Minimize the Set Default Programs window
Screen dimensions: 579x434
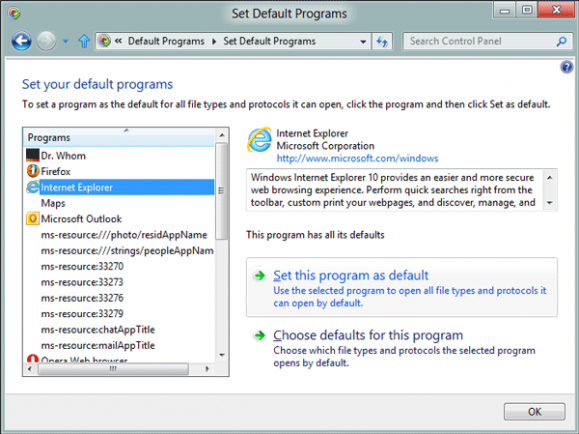[505, 10]
